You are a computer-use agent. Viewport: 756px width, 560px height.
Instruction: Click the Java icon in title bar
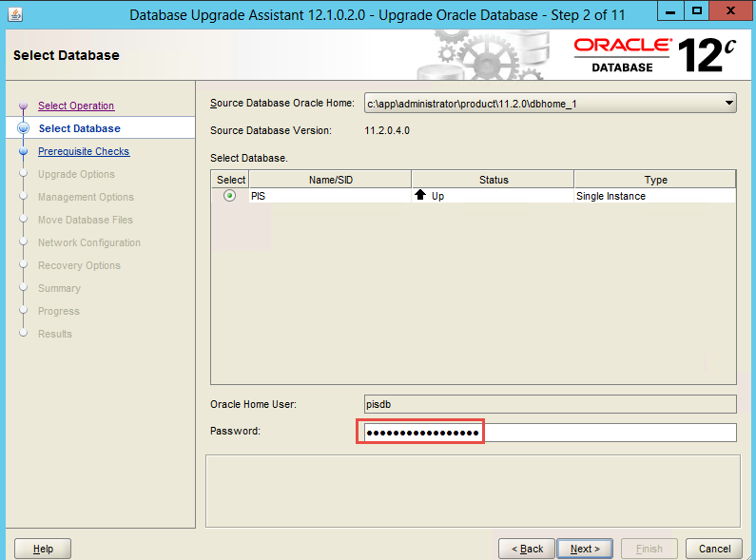click(x=11, y=13)
